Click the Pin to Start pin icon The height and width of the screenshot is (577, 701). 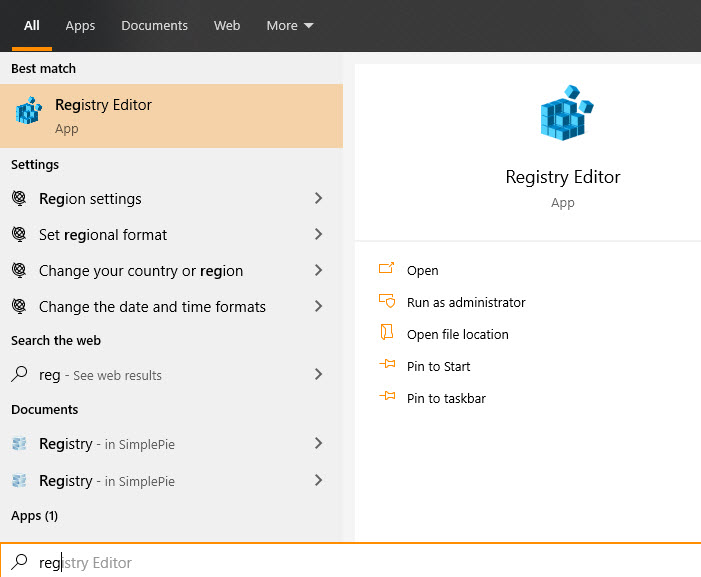click(387, 364)
